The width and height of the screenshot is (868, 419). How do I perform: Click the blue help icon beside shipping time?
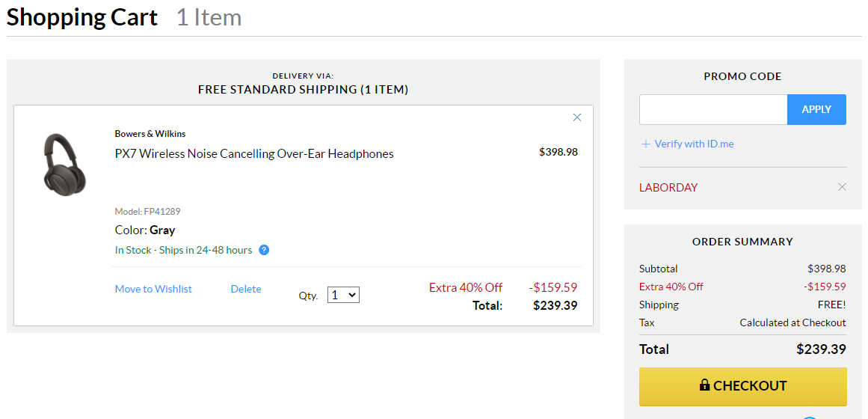pyautogui.click(x=264, y=250)
